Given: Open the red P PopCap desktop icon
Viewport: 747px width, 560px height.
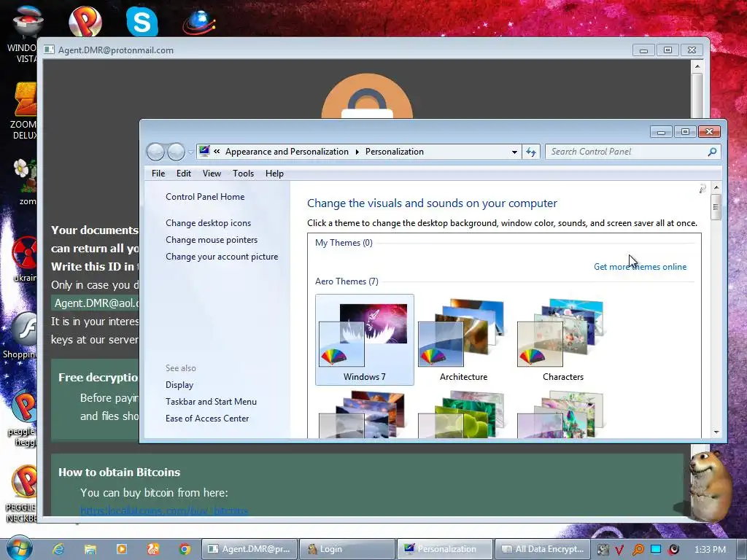Looking at the screenshot, I should click(x=85, y=21).
